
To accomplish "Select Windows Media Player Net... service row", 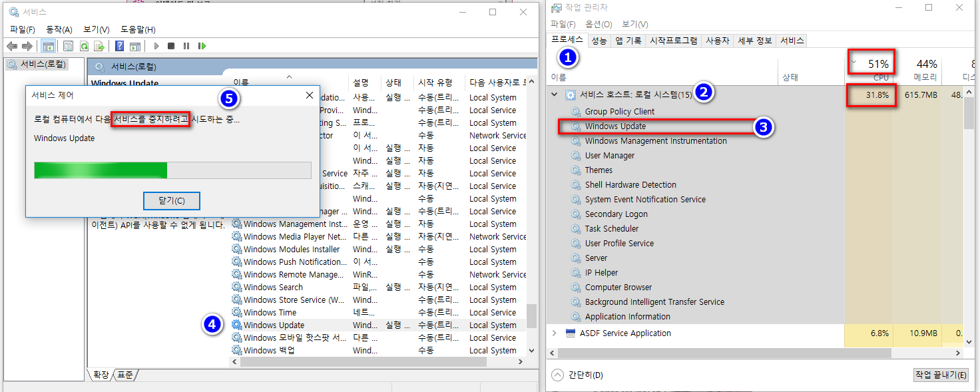I will pyautogui.click(x=378, y=237).
